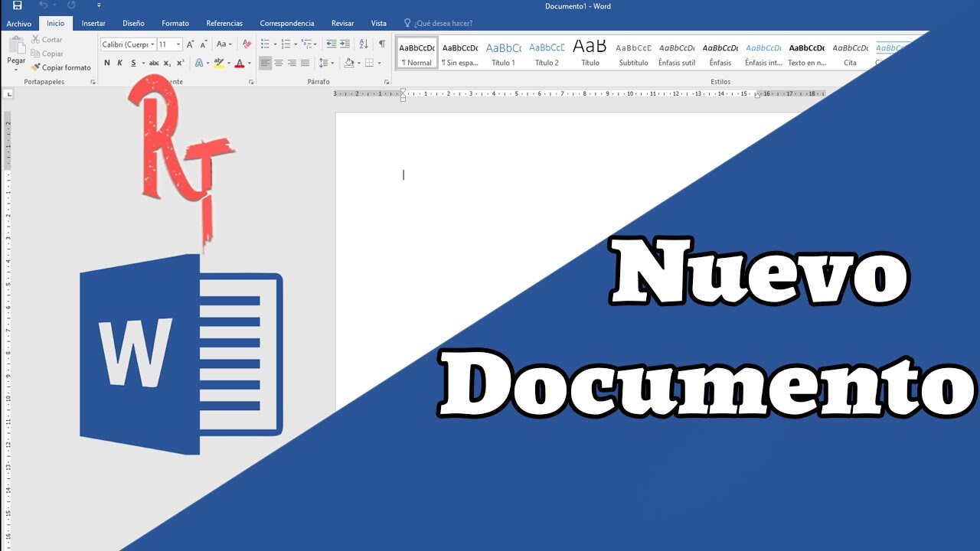Click the Pegar paste icon

[x=16, y=45]
